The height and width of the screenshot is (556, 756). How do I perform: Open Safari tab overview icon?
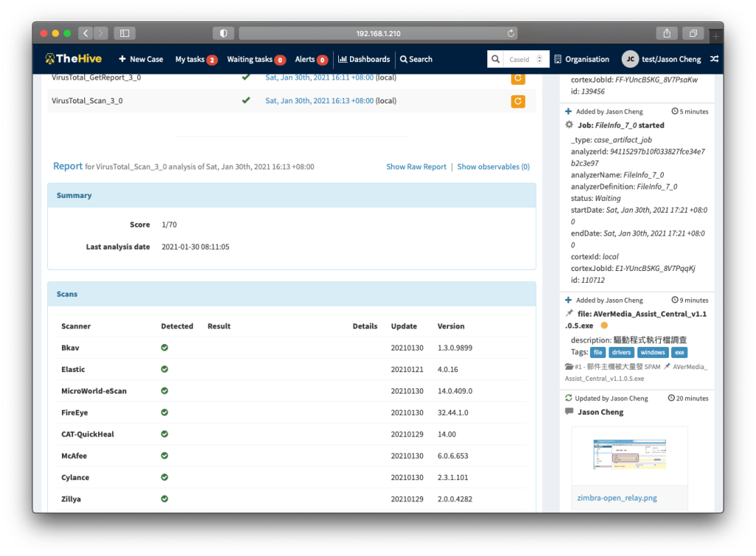tap(693, 33)
